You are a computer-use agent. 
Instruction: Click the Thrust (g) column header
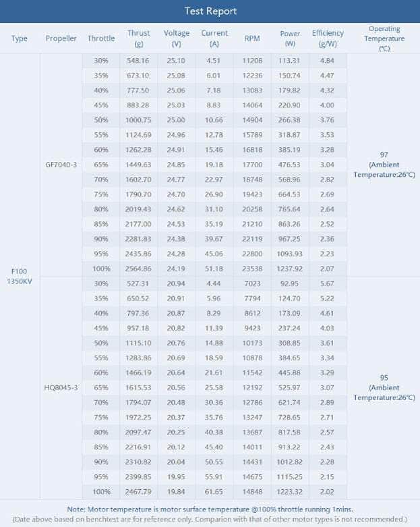pyautogui.click(x=138, y=38)
